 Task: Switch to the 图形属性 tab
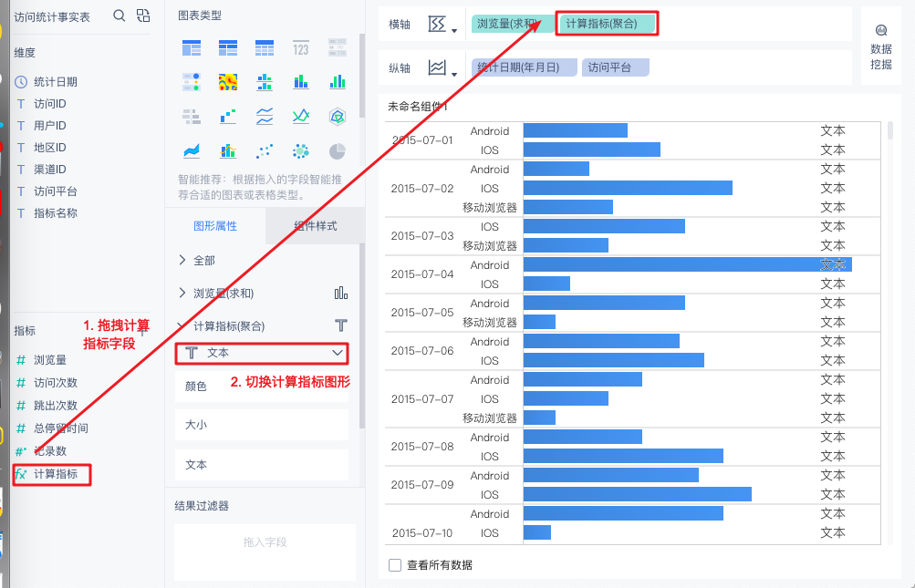coord(215,226)
